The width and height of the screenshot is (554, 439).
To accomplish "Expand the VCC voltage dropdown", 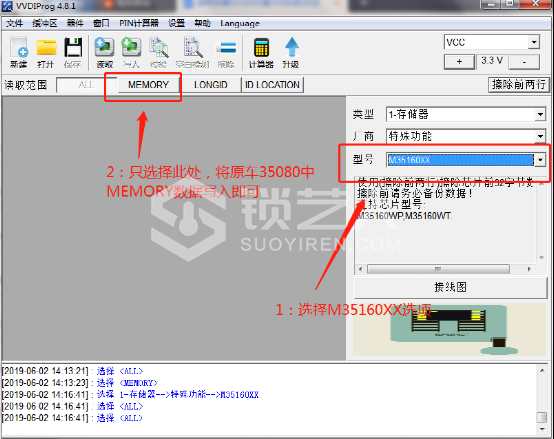I will 534,42.
